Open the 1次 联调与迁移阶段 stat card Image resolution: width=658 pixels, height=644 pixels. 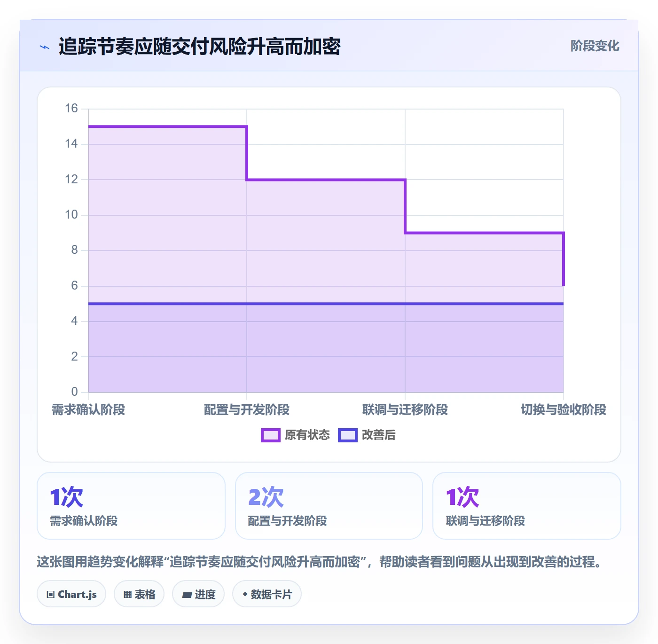pyautogui.click(x=527, y=506)
